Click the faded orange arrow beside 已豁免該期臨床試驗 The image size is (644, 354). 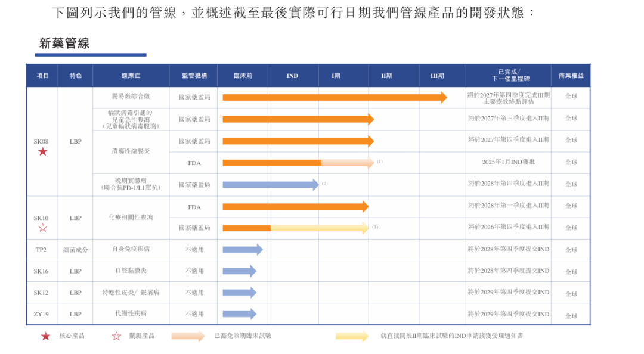pos(188,336)
